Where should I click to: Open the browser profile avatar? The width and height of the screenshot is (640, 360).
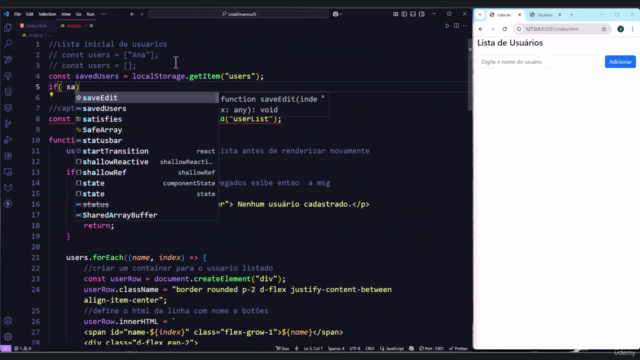point(620,29)
